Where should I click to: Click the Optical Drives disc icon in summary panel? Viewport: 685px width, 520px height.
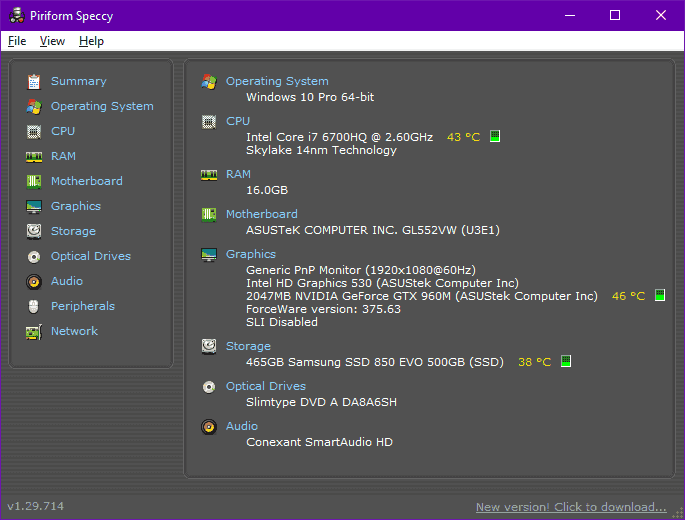(x=209, y=387)
